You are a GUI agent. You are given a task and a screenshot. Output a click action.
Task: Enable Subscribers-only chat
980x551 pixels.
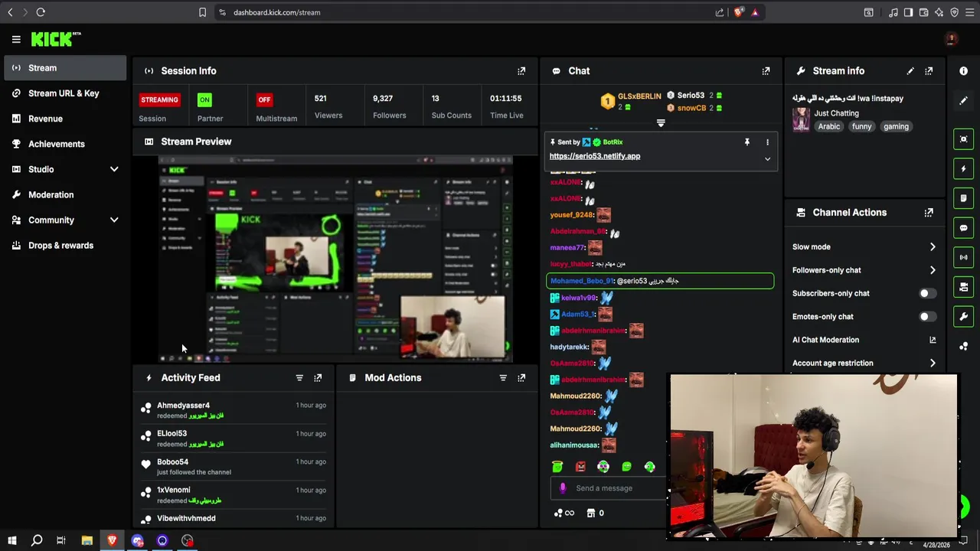(x=927, y=293)
